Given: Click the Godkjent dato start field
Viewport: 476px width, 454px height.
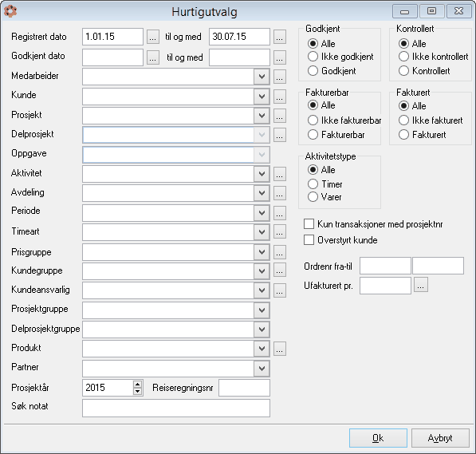Looking at the screenshot, I should pos(112,57).
